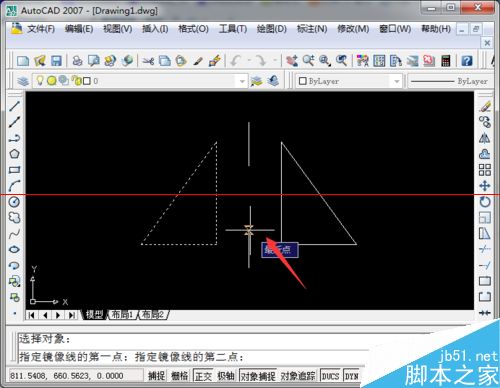
Task: Select the Ellipse Arc tool
Action: click(x=14, y=265)
